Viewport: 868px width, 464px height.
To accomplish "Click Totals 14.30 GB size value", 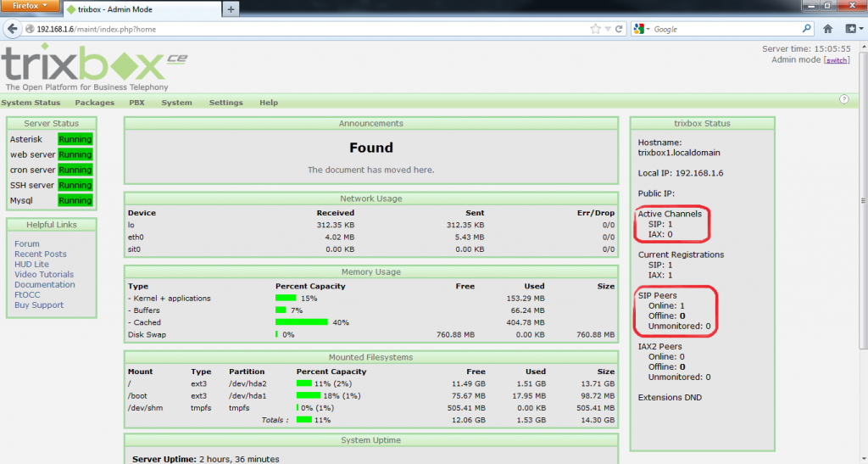I will pyautogui.click(x=598, y=420).
